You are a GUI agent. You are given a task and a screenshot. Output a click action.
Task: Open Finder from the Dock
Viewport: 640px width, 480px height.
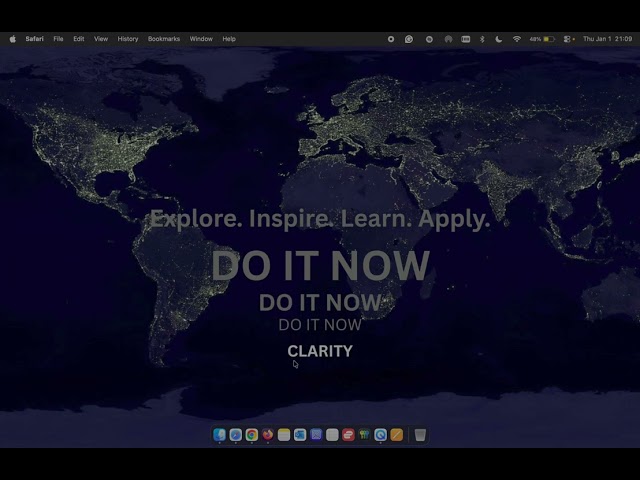coord(220,435)
